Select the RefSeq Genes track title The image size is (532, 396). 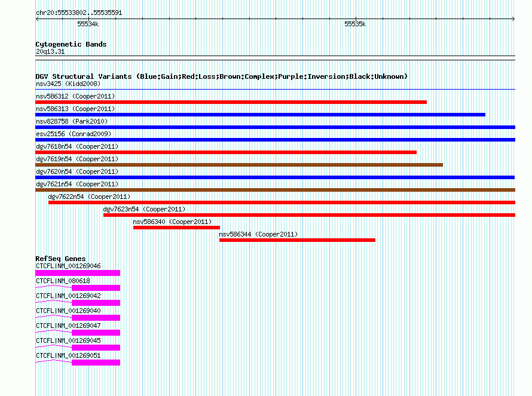coord(60,259)
